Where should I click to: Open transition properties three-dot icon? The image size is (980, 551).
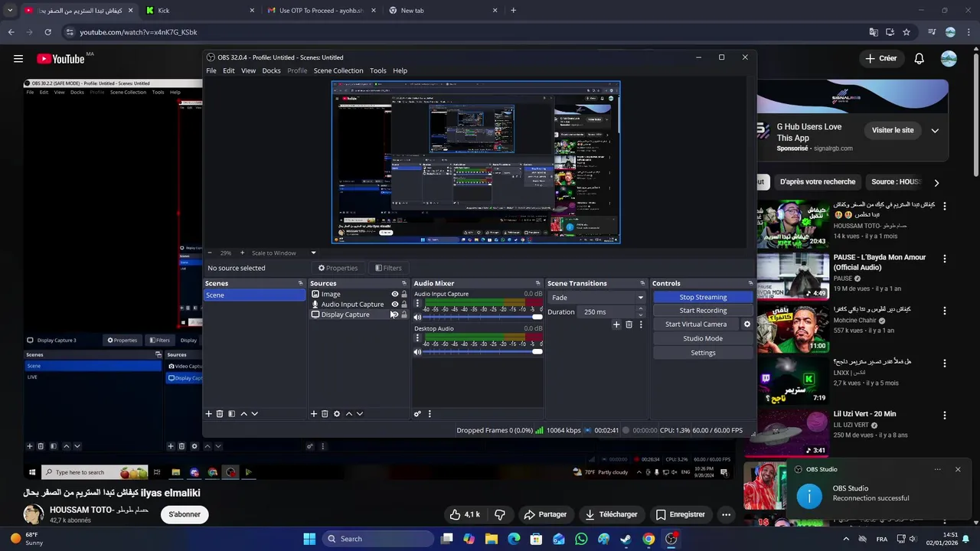(x=641, y=324)
